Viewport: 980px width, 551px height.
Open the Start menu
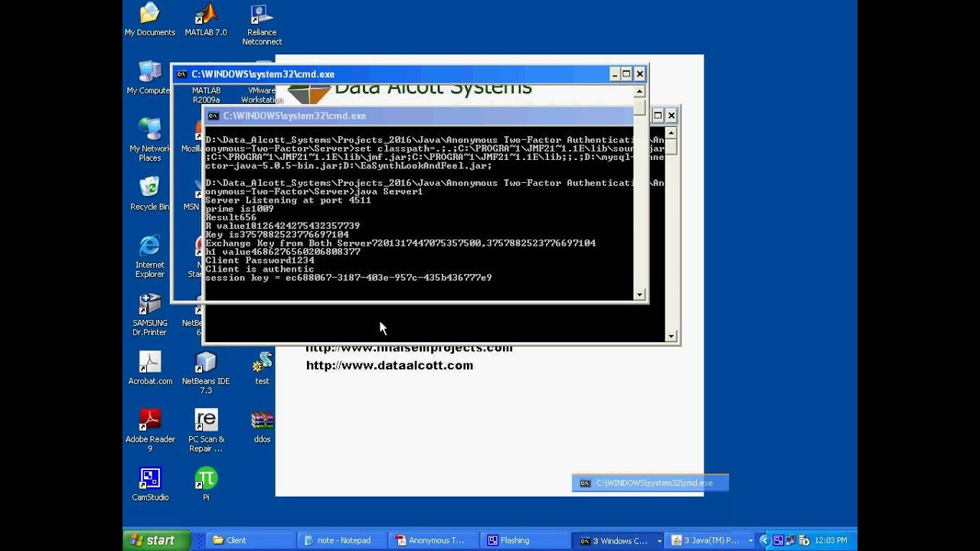click(x=156, y=540)
